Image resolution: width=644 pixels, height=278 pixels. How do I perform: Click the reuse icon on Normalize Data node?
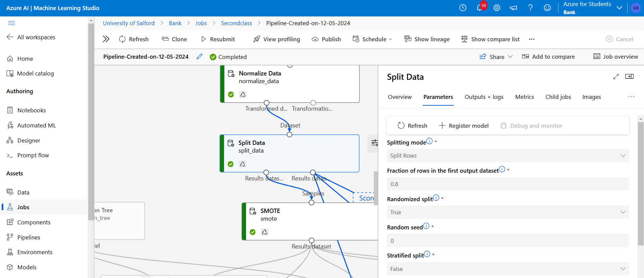tap(243, 95)
